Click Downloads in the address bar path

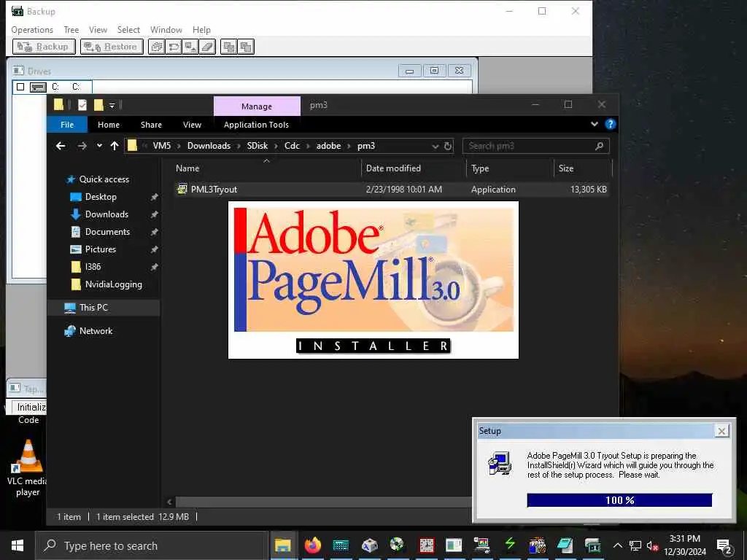point(209,146)
